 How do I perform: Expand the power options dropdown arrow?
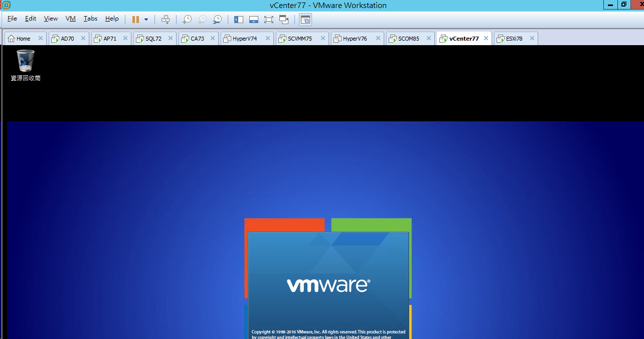(x=146, y=20)
